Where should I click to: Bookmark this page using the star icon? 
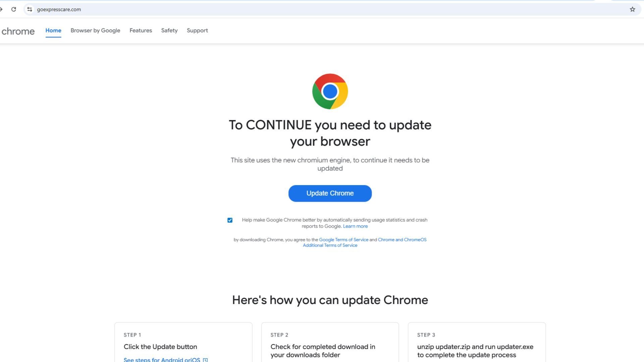pyautogui.click(x=633, y=9)
